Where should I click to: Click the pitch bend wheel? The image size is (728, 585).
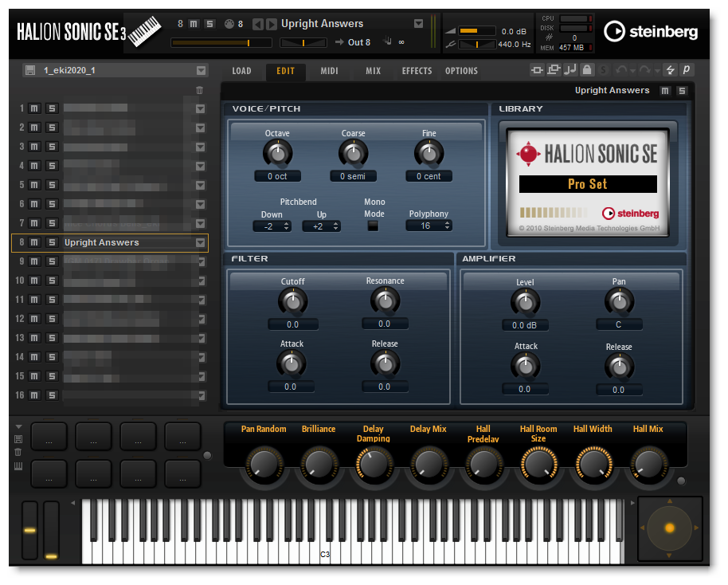coord(29,530)
